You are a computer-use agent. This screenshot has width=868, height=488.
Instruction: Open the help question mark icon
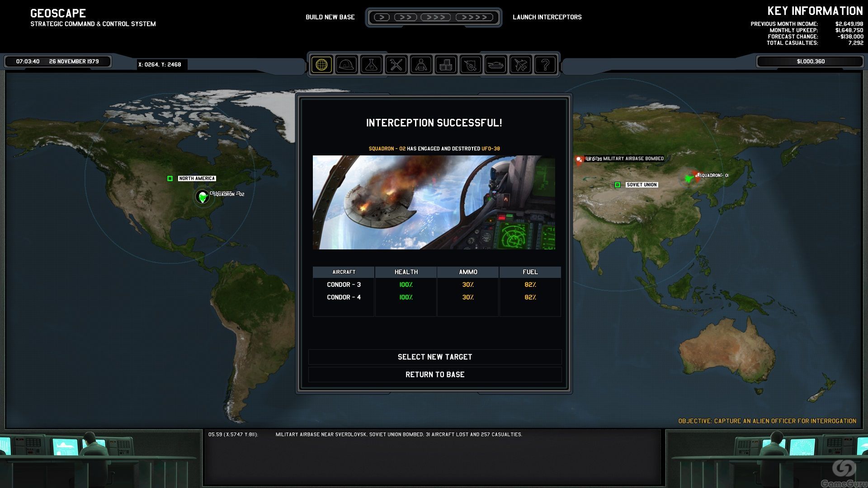click(x=545, y=65)
